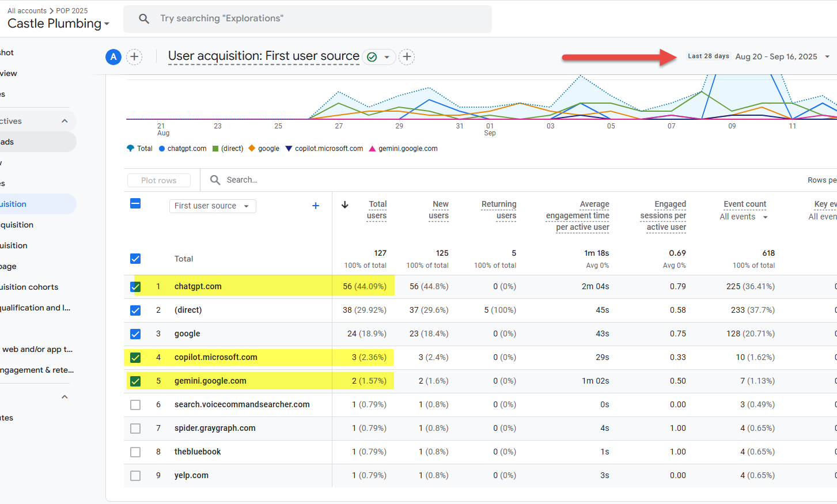Click the table search magnifier icon
The width and height of the screenshot is (837, 504).
[215, 180]
